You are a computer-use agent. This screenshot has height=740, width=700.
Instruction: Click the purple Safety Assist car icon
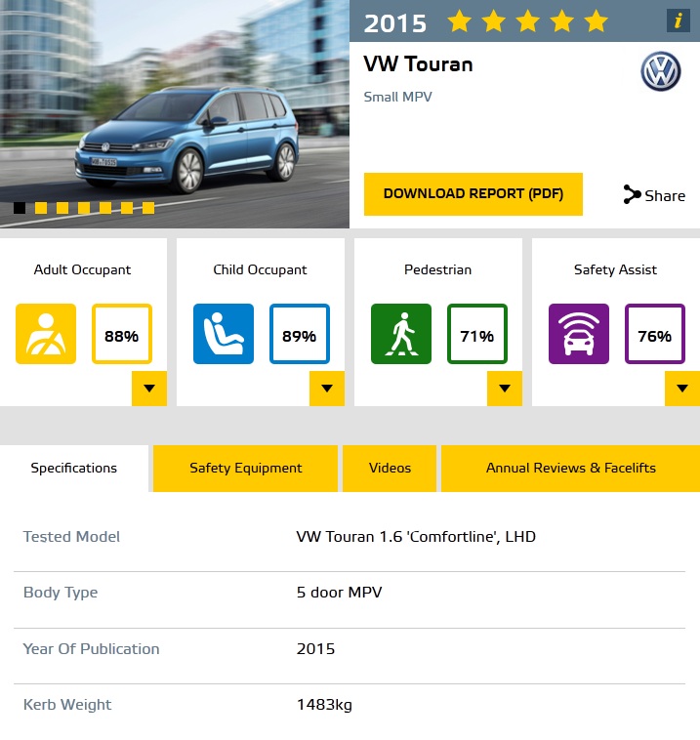pos(579,334)
